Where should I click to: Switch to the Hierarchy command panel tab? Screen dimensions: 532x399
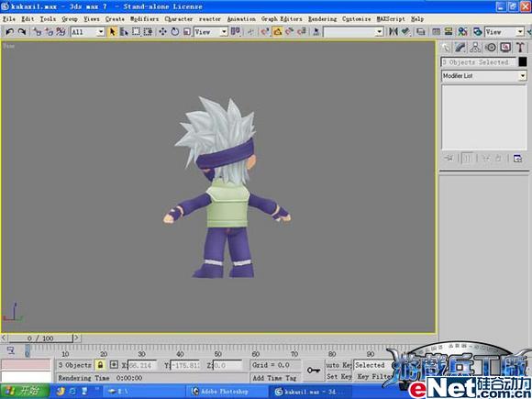(475, 48)
